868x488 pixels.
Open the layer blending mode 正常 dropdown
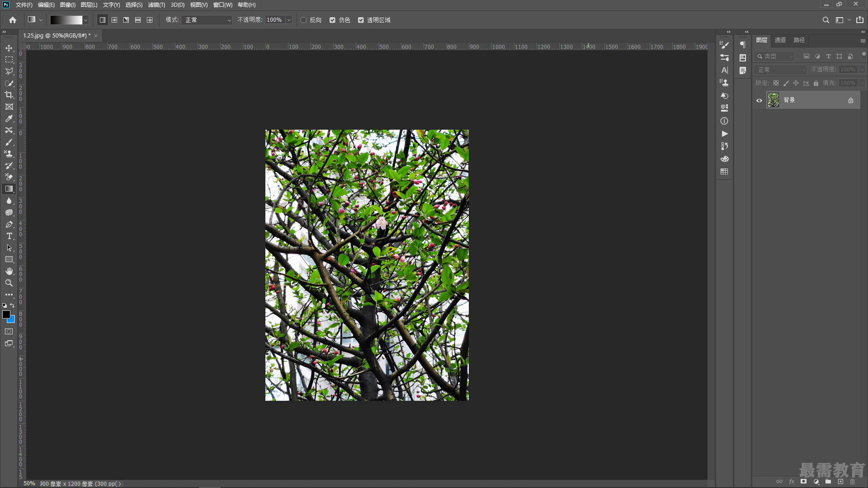[781, 70]
